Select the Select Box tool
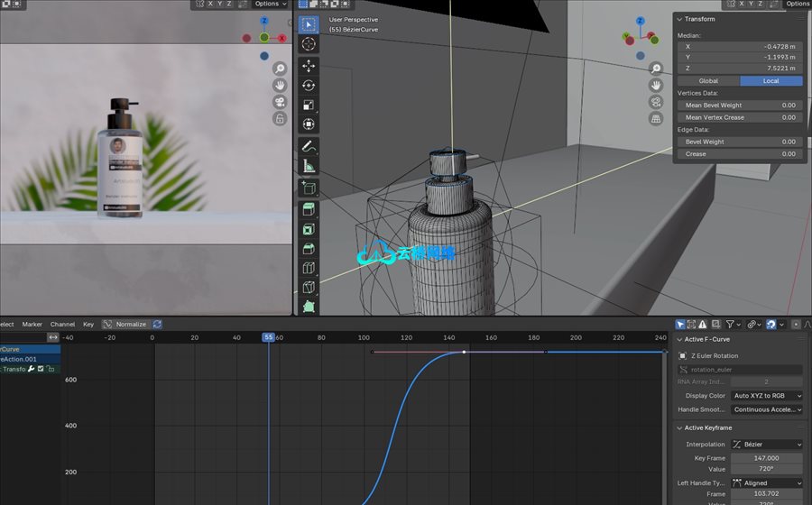The height and width of the screenshot is (505, 812). point(309,24)
